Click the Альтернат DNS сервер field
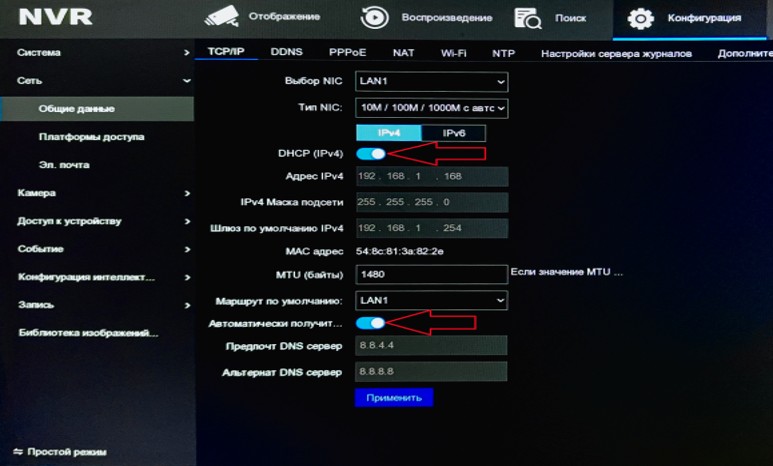 click(x=431, y=371)
